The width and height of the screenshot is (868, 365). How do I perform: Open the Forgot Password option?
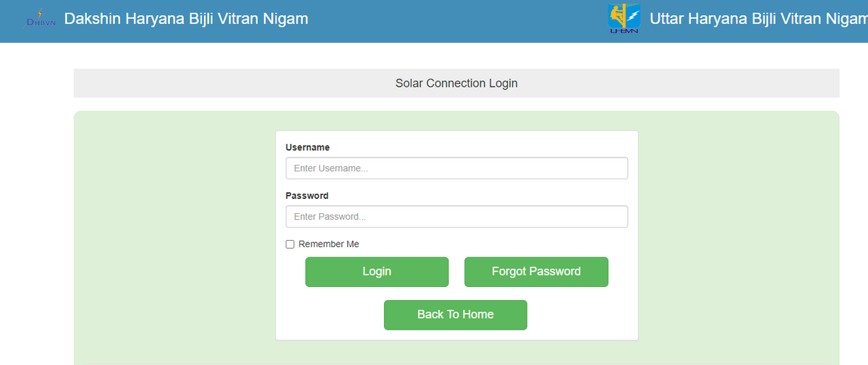point(536,272)
